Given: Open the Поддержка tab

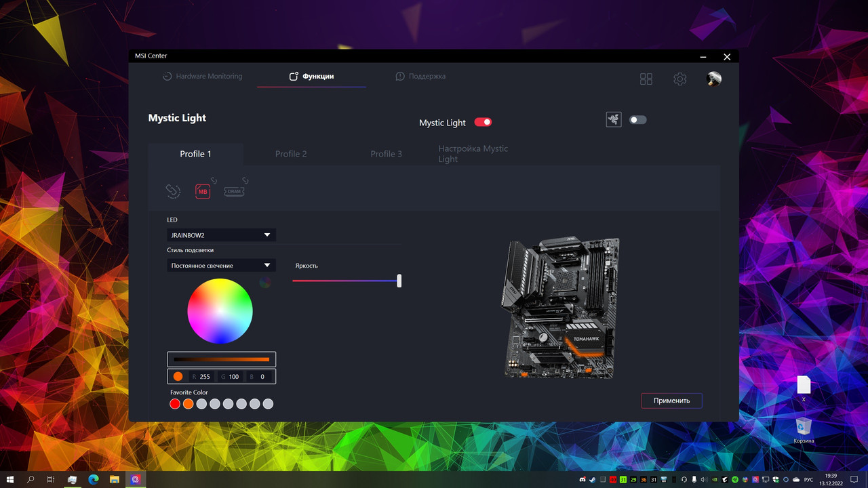Looking at the screenshot, I should point(420,77).
